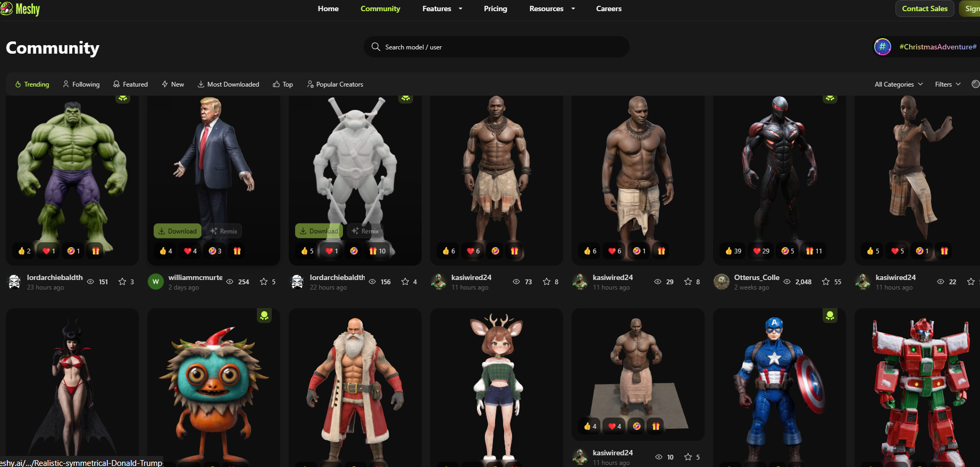Open the #ChristmasAdventure# tag link
The image size is (980, 467).
click(x=938, y=47)
